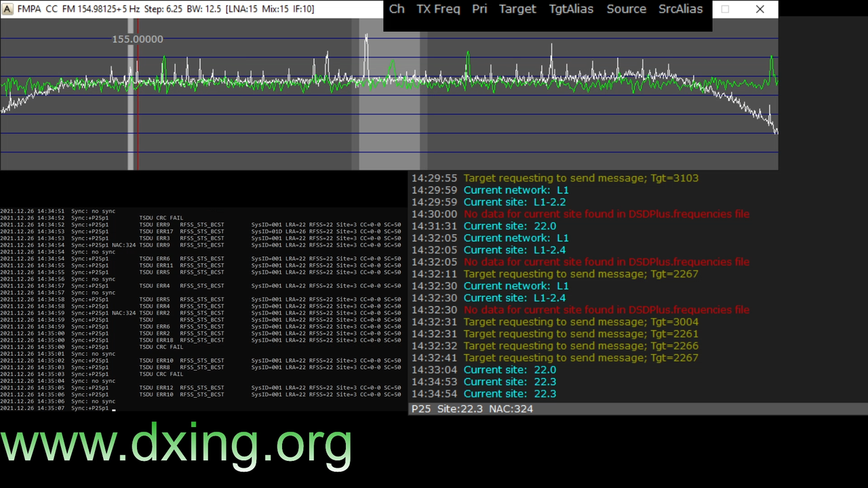
Task: Select the 14:30:00 red no-data error line
Action: coord(580,214)
